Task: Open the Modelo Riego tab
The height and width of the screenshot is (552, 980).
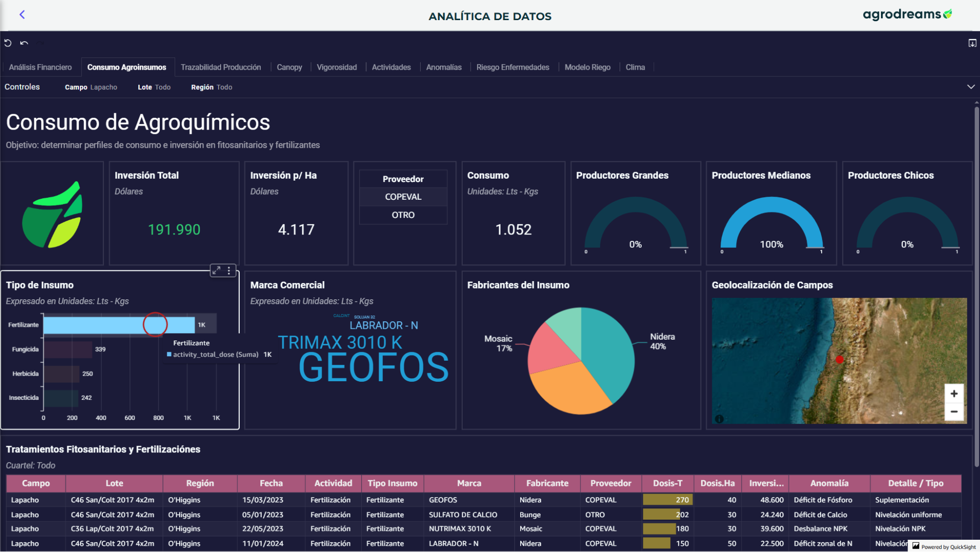Action: [x=587, y=67]
